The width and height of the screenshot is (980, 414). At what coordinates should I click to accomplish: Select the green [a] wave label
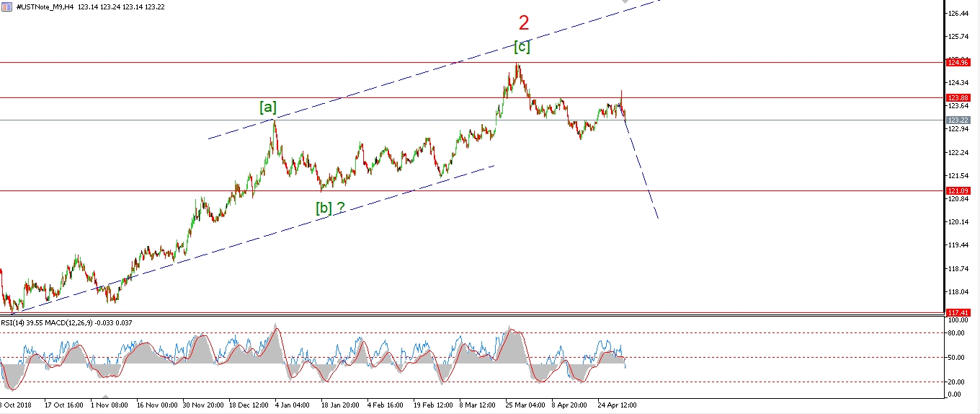267,107
